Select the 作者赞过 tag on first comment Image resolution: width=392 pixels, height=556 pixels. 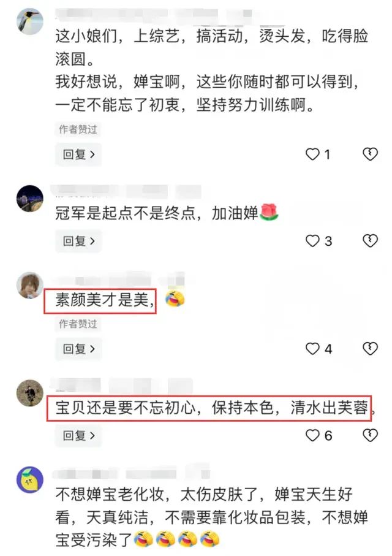[78, 129]
